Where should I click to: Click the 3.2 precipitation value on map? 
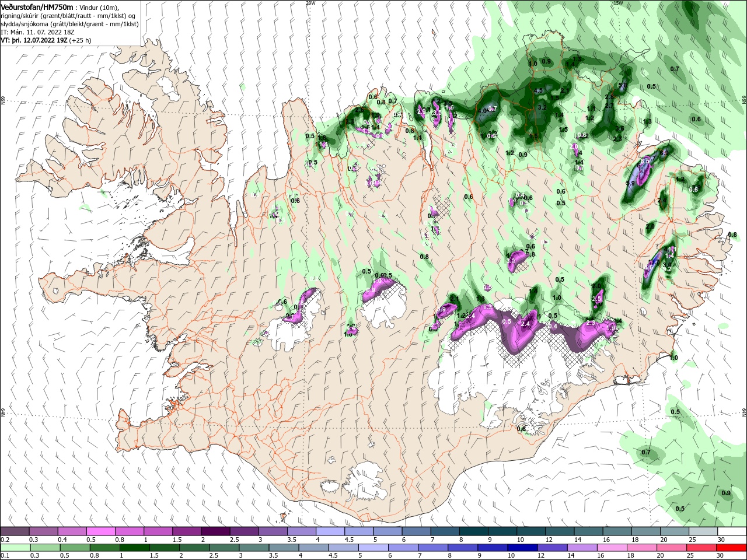pos(542,107)
